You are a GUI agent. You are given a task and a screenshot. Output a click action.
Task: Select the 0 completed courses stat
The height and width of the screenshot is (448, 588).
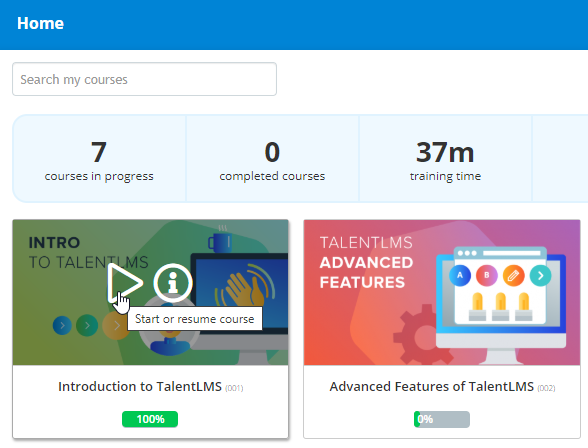coord(272,159)
